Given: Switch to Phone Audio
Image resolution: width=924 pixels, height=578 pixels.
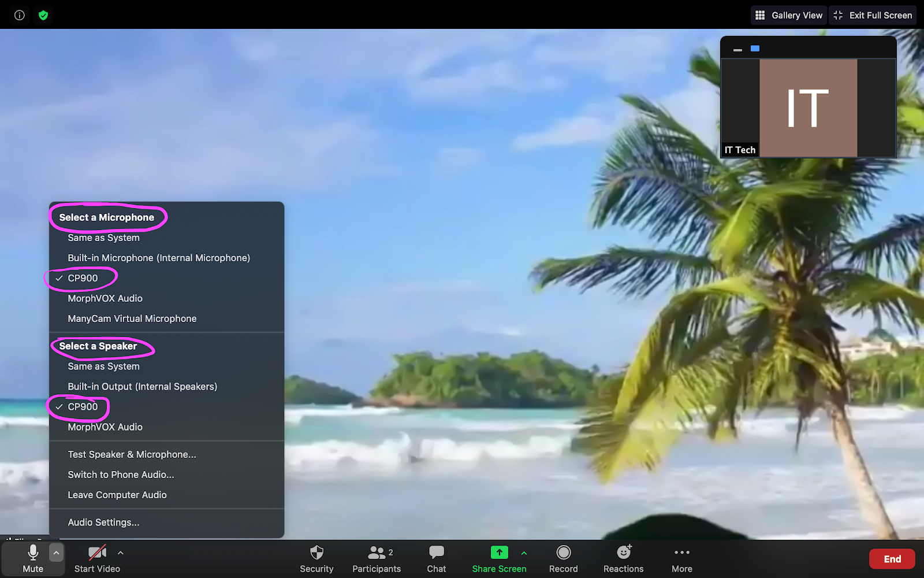Looking at the screenshot, I should tap(167, 475).
